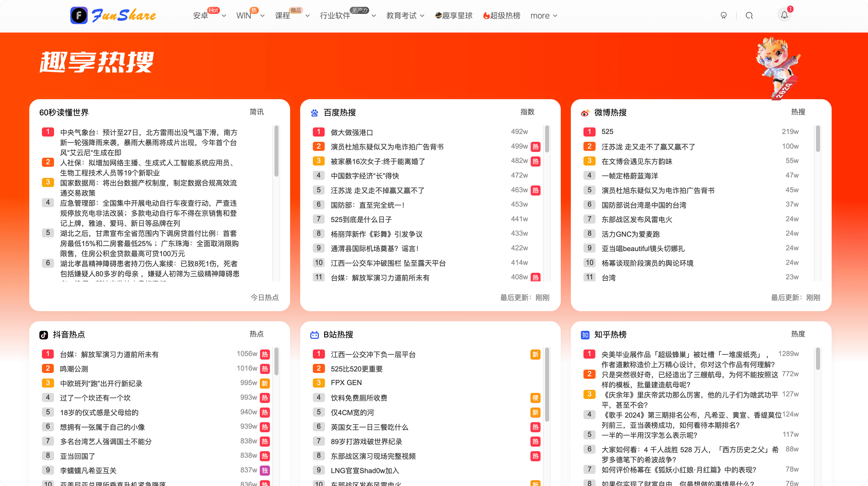
Task: Click the B站热搜 panel scrollbar
Action: coord(547,384)
